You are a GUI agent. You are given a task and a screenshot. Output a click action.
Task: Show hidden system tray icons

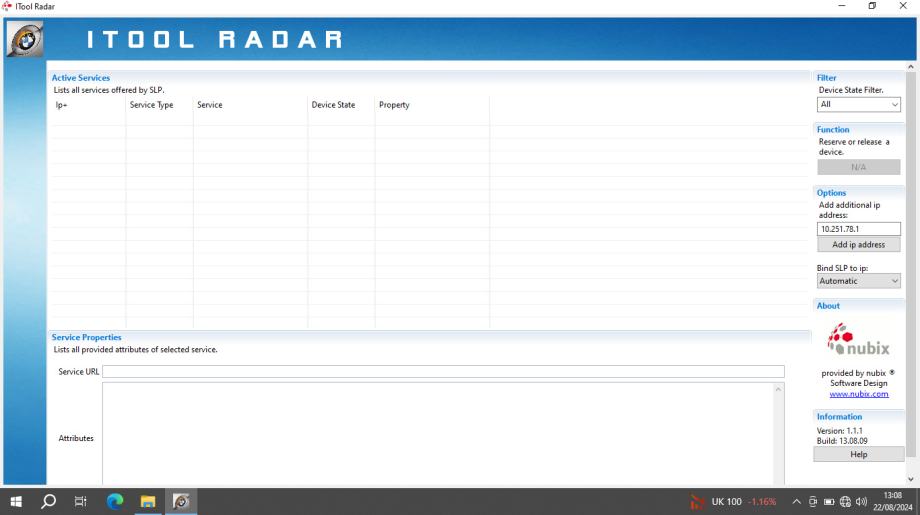click(x=796, y=502)
